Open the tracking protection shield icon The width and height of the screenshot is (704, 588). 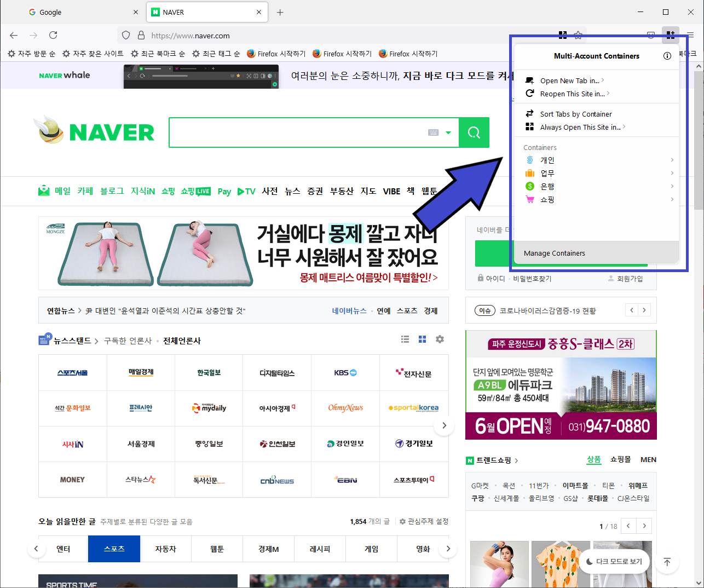(x=126, y=35)
